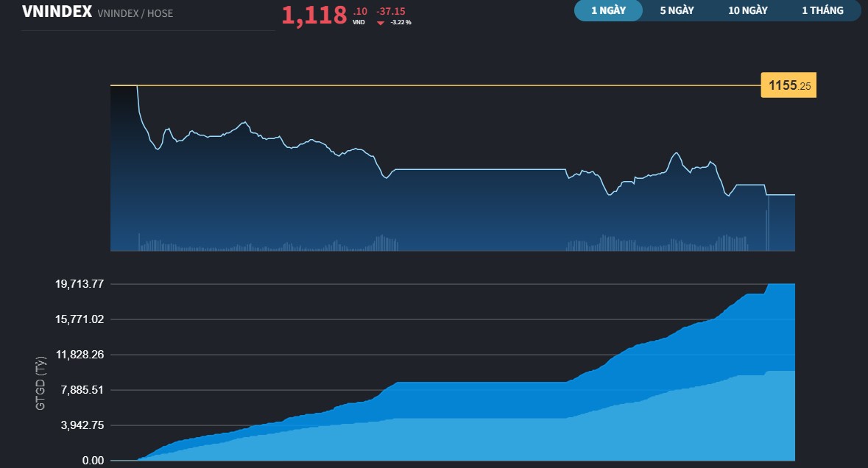The height and width of the screenshot is (468, 868).
Task: Click the 1155.25 reference price label
Action: (788, 85)
